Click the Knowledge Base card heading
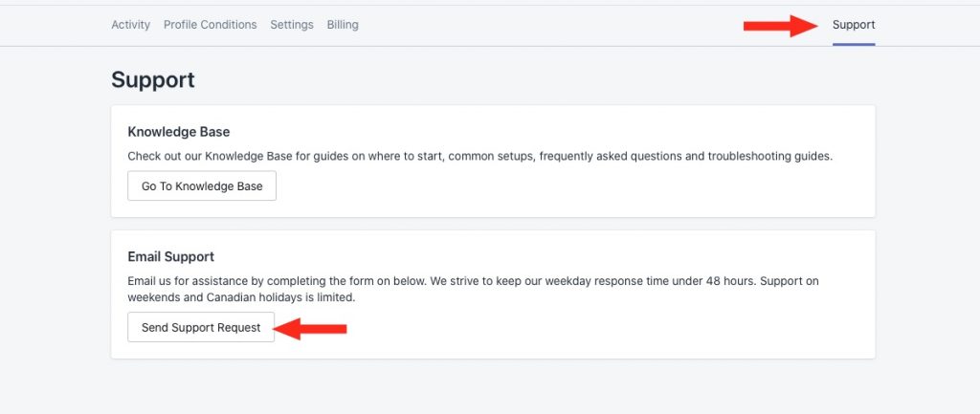 179,132
